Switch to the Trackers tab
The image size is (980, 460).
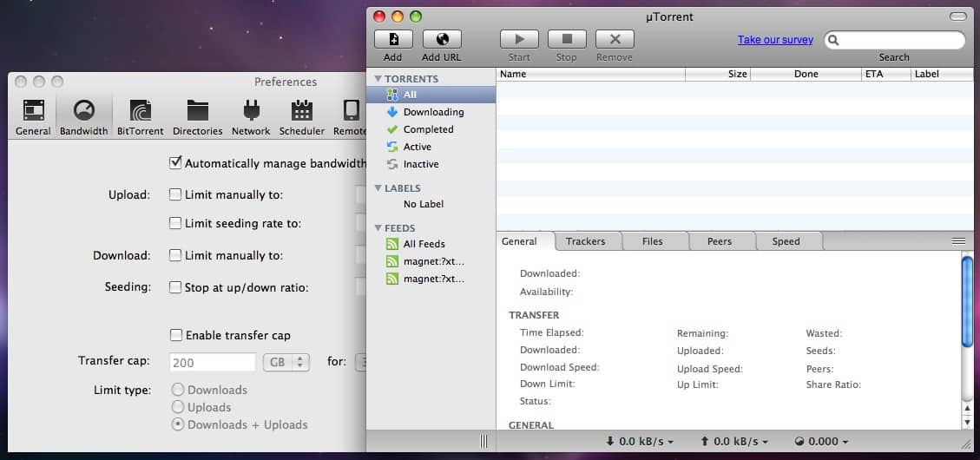(x=586, y=241)
